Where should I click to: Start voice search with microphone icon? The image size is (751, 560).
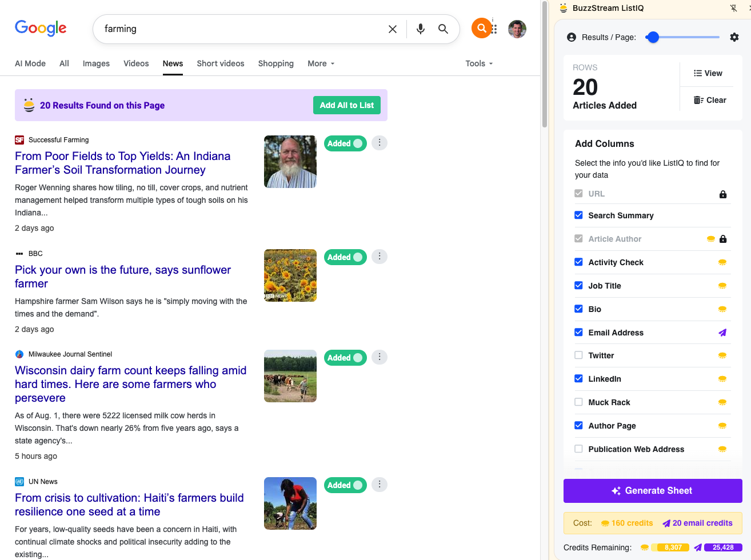(421, 29)
